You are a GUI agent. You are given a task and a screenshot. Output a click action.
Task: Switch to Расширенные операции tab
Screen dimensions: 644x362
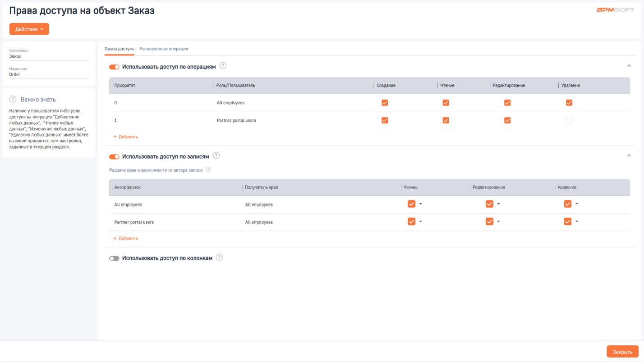164,49
